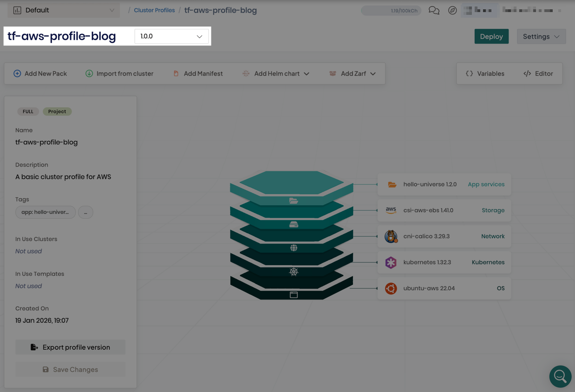Click the kubernetes pack wheel icon
Screen dimensions: 575x392
(x=391, y=262)
